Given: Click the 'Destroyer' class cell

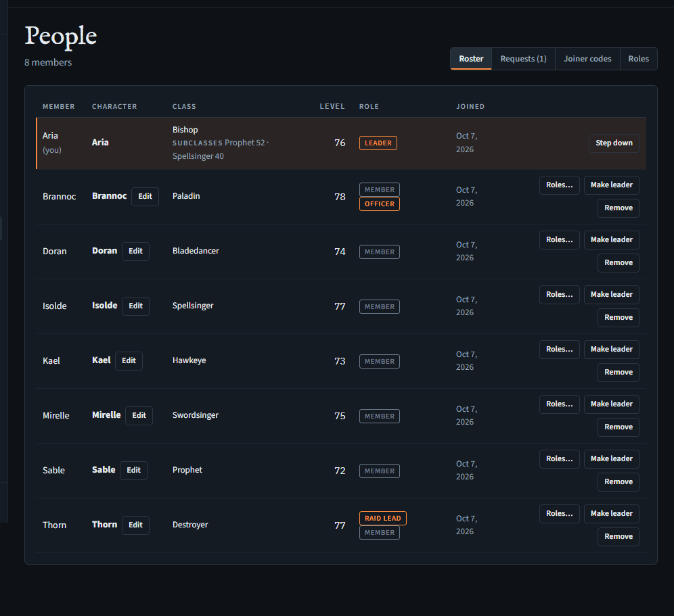Looking at the screenshot, I should [x=190, y=525].
